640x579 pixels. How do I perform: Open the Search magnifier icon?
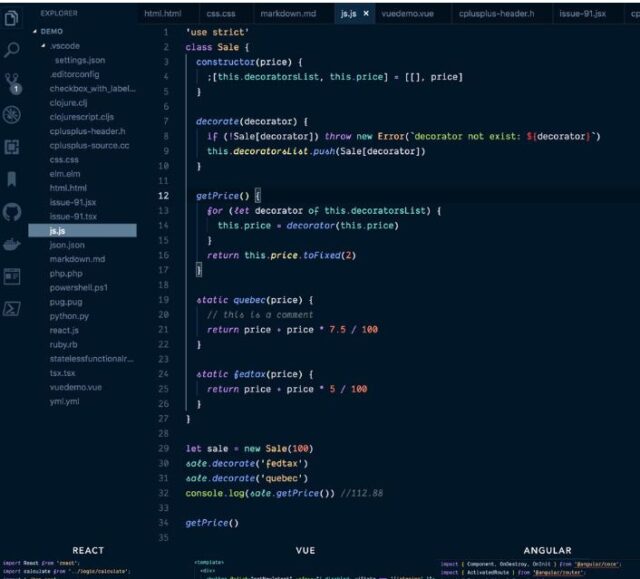(12, 49)
